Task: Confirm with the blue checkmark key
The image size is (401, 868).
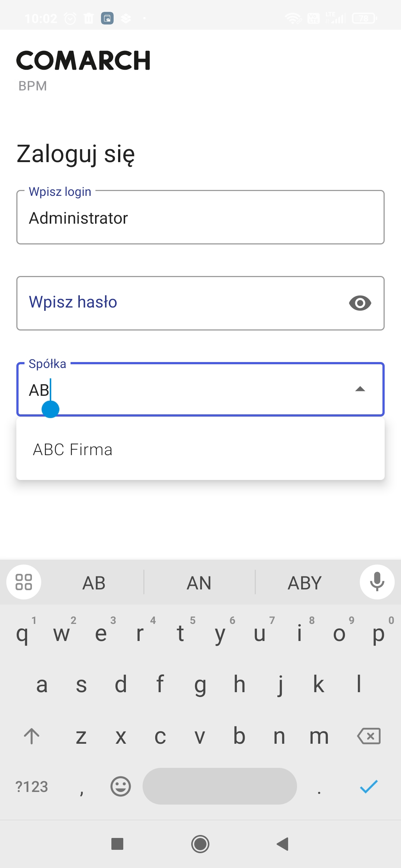Action: click(x=369, y=786)
